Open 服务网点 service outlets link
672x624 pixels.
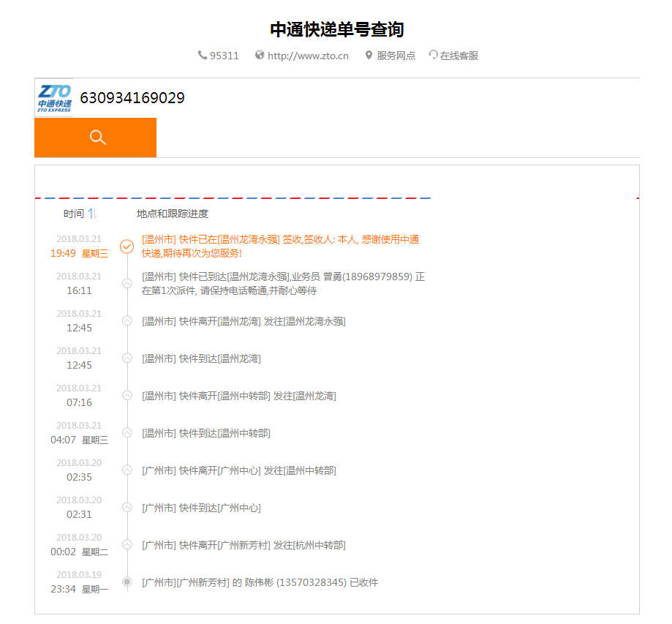click(396, 56)
